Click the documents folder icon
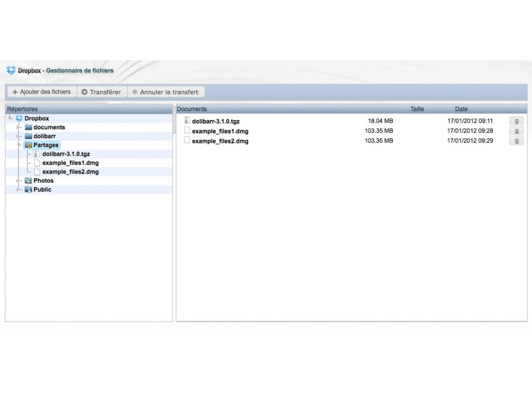 (x=29, y=127)
